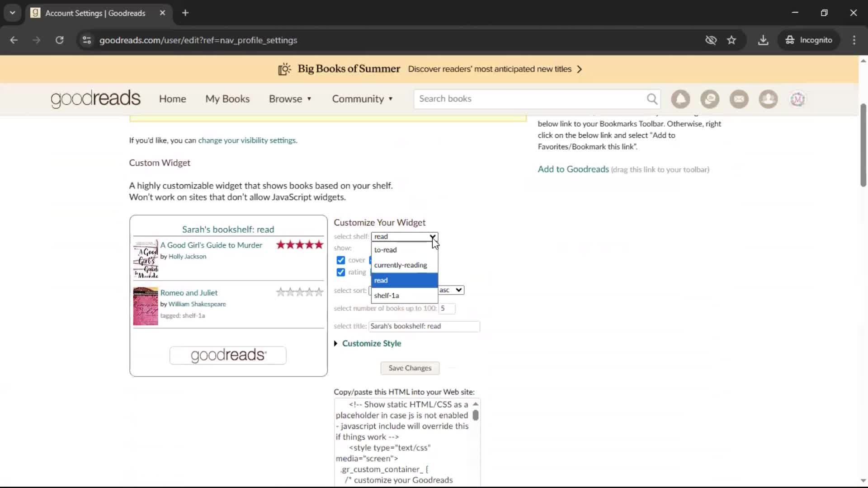Open the notifications bell icon
This screenshot has height=488, width=868.
[x=680, y=99]
